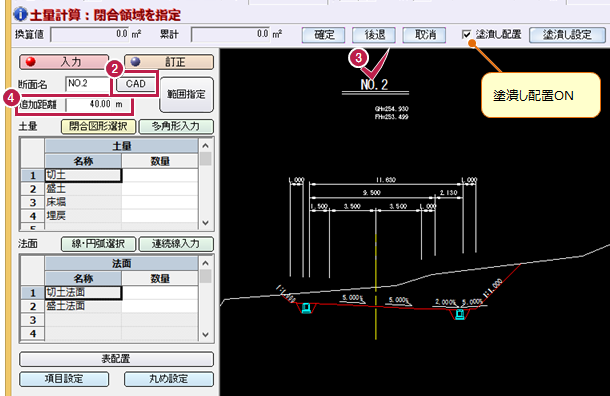Toggle the 塗潰し配置 checkbox
Viewport: 610px width, 396px height.
point(466,34)
